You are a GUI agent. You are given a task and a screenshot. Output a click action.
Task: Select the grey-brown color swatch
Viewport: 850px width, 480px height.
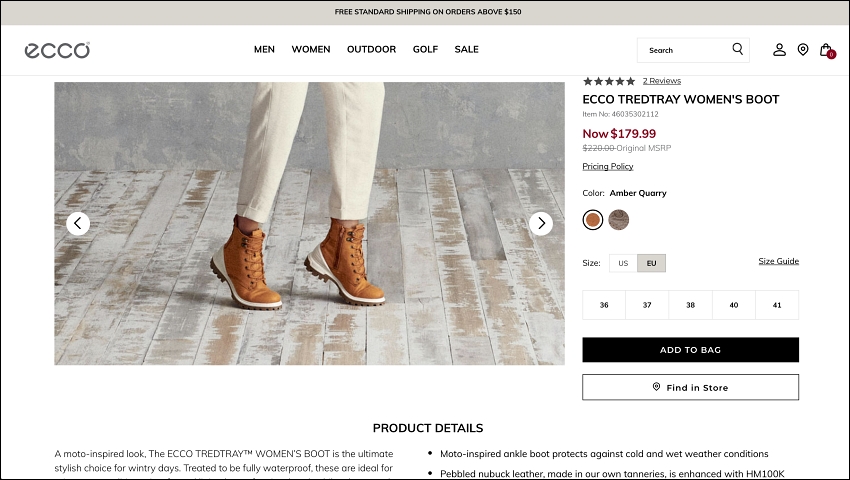pyautogui.click(x=619, y=220)
